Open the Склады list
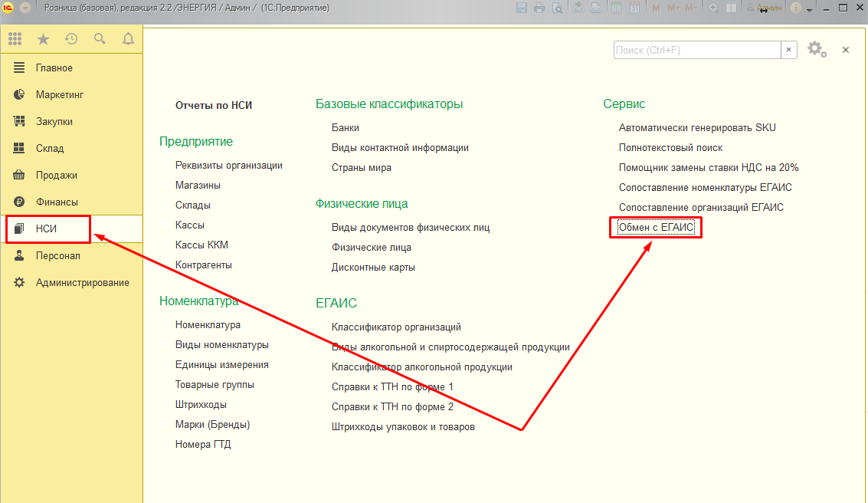Viewport: 868px width, 503px height. pyautogui.click(x=192, y=205)
